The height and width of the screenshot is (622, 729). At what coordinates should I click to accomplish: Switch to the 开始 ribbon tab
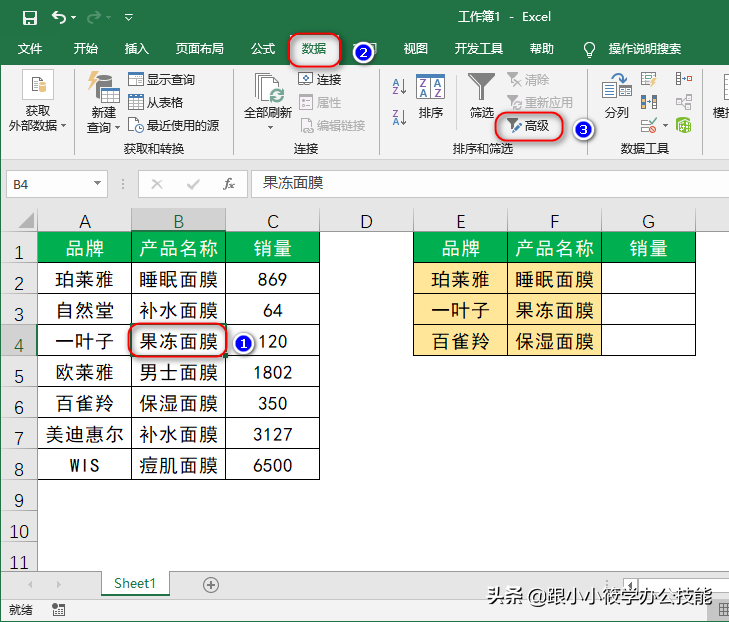pos(86,49)
